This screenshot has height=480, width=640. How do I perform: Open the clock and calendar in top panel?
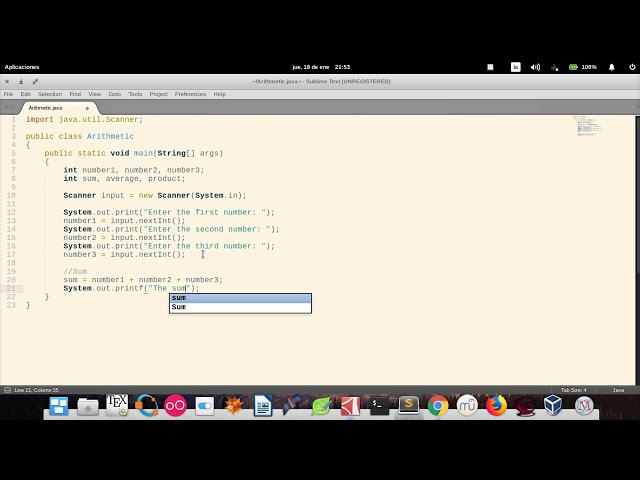click(321, 67)
